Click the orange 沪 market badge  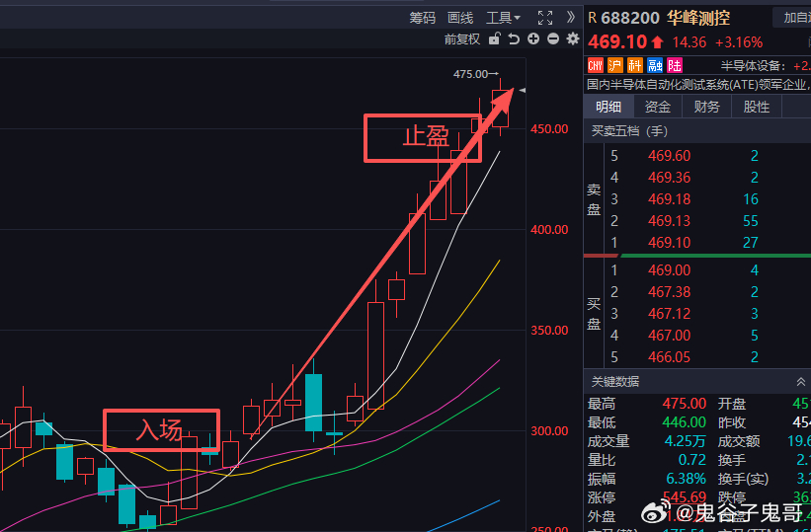click(x=615, y=65)
